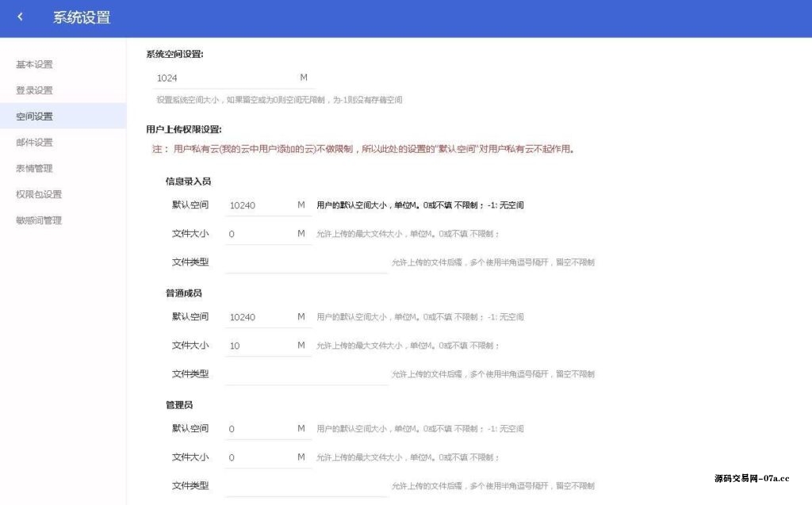Image resolution: width=812 pixels, height=505 pixels.
Task: Open the 表情管理 section
Action: [x=33, y=168]
